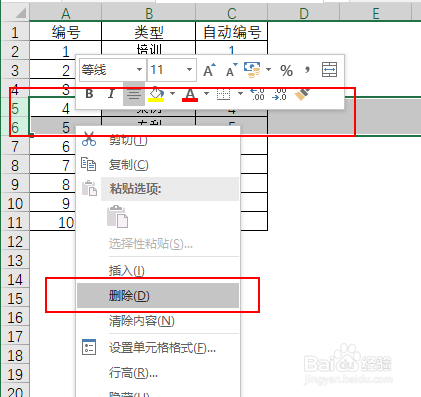Click the format painter brush

click(302, 94)
